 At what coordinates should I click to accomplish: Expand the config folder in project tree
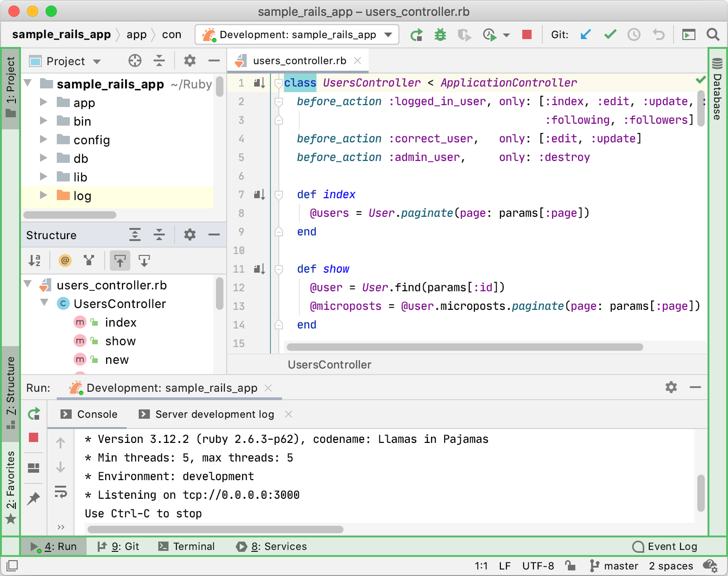pyautogui.click(x=44, y=140)
